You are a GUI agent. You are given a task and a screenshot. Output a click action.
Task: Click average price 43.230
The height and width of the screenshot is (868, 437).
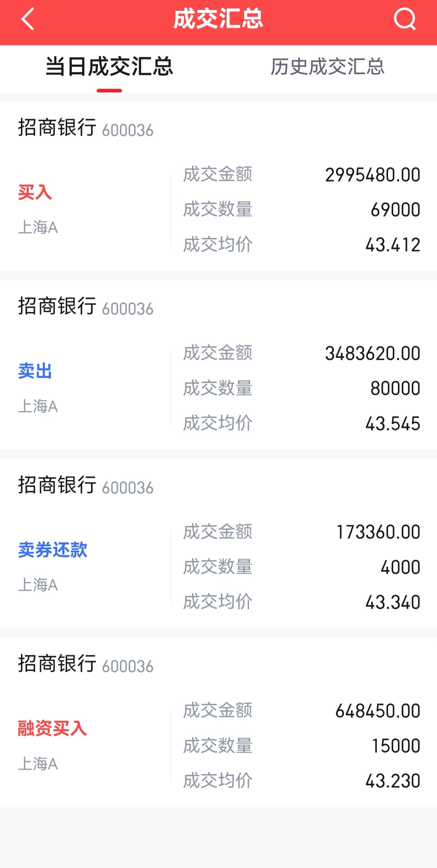tap(393, 781)
